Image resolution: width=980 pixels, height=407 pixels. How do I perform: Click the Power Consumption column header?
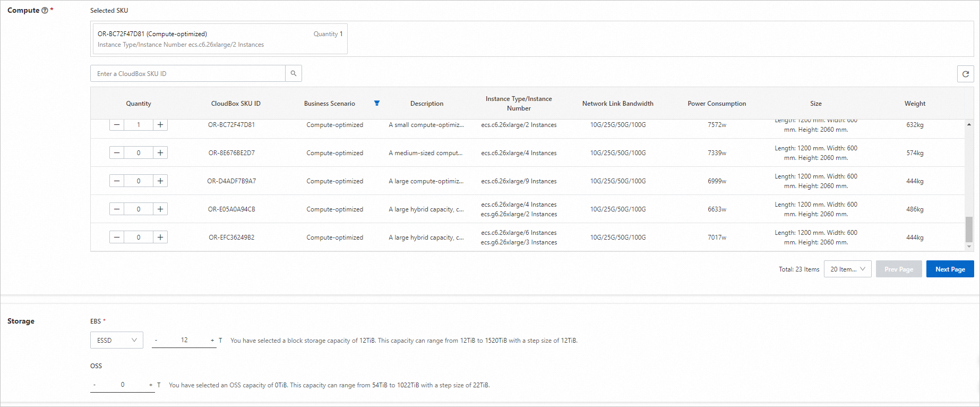point(717,104)
